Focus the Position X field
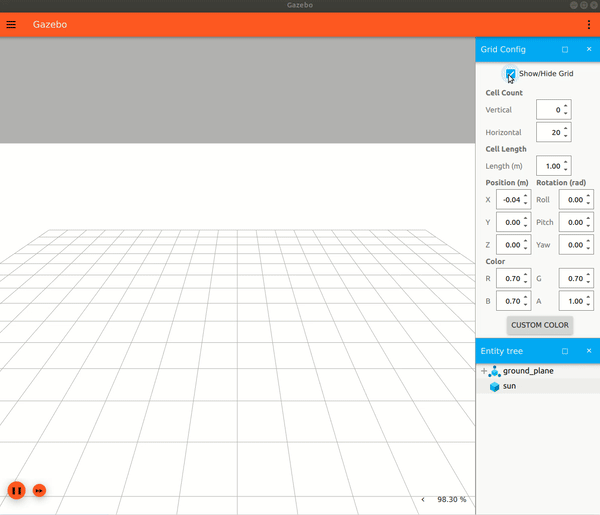The image size is (600, 515). 513,200
